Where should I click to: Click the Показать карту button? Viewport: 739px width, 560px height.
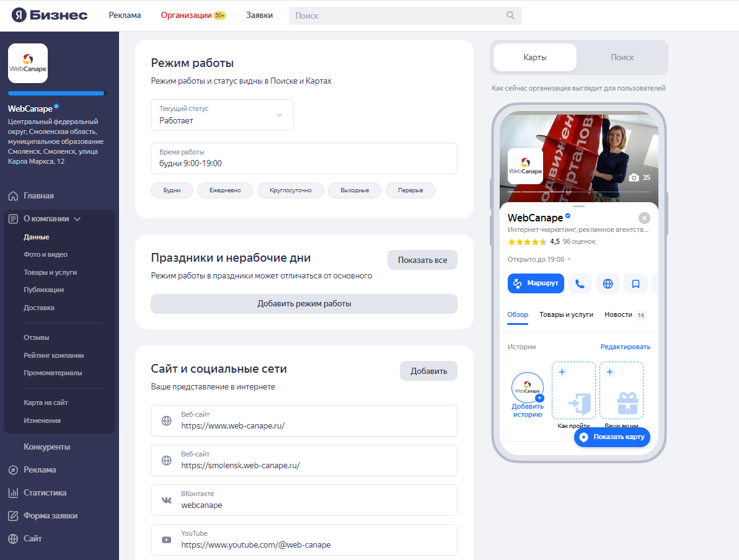613,437
